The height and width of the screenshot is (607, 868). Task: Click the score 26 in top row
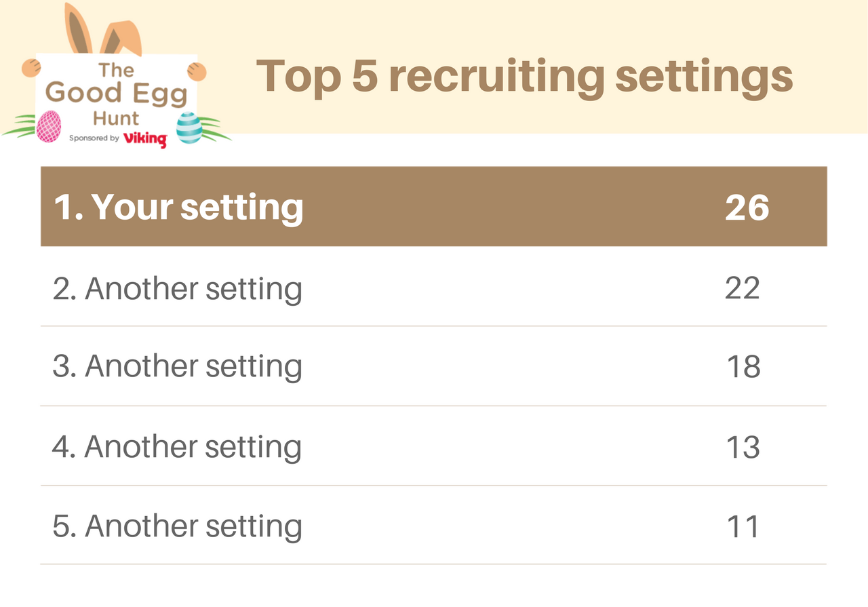[747, 207]
